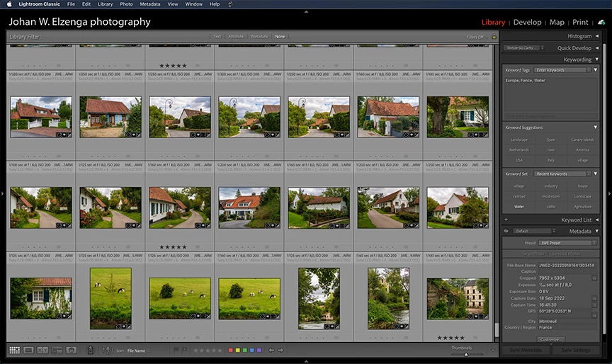
Task: Set flag as Rejected icon
Action: tap(184, 350)
